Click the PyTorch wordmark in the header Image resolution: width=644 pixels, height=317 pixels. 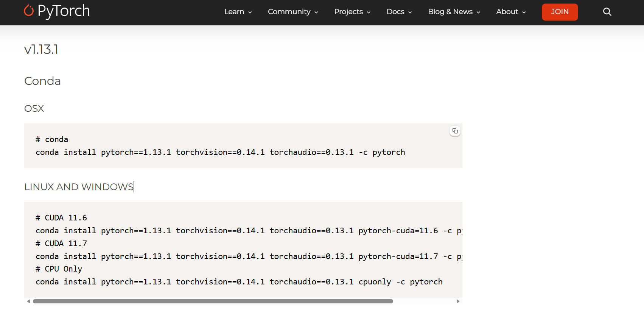click(64, 11)
